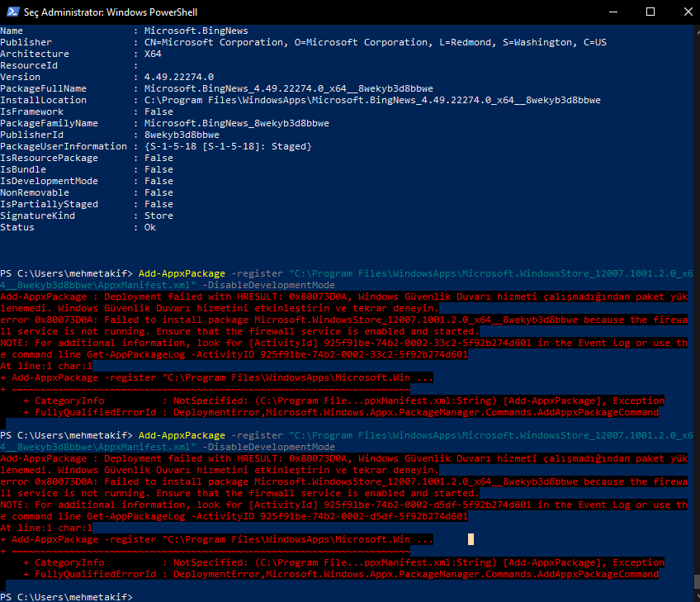
Task: Click the scrollbar down arrow
Action: coord(694,596)
